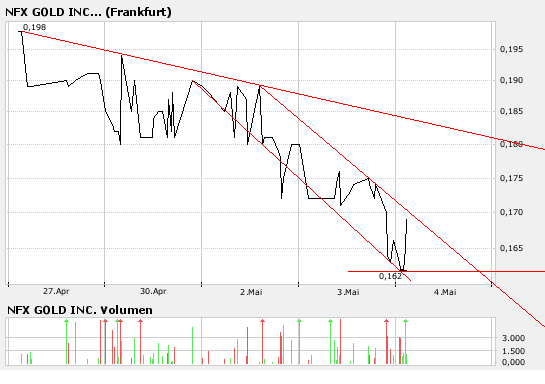Click the 0,198 high price label

pos(34,27)
